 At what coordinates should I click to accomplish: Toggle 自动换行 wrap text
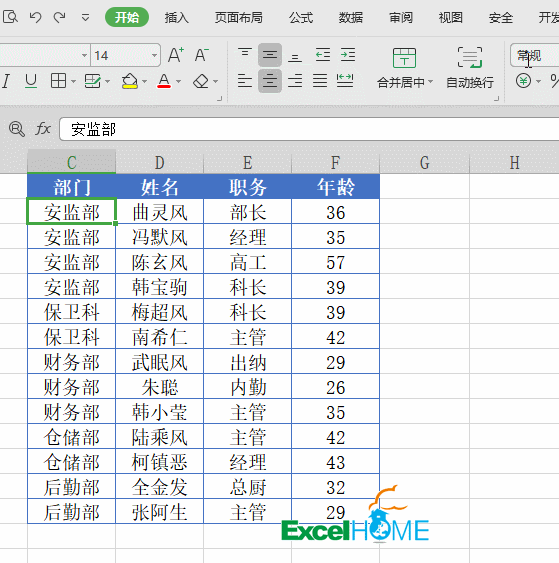pos(470,68)
